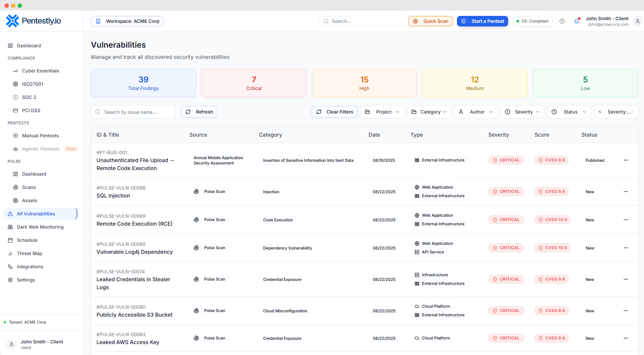Image resolution: width=644 pixels, height=355 pixels.
Task: Open actions menu for Vulnerable Log4j Dependency
Action: 625,248
